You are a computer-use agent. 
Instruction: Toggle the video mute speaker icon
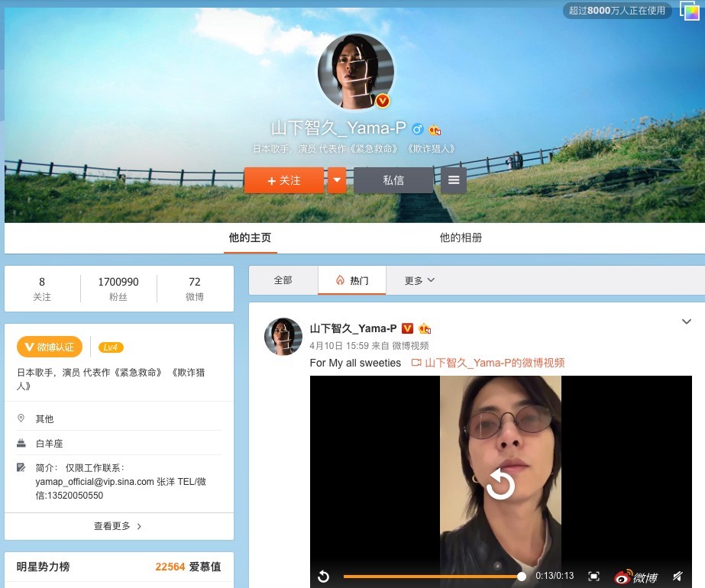pyautogui.click(x=677, y=577)
